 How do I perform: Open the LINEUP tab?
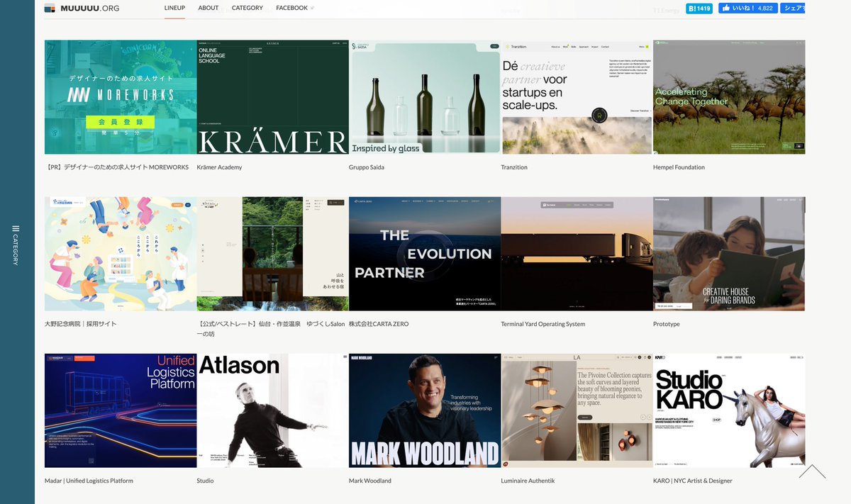pyautogui.click(x=174, y=9)
